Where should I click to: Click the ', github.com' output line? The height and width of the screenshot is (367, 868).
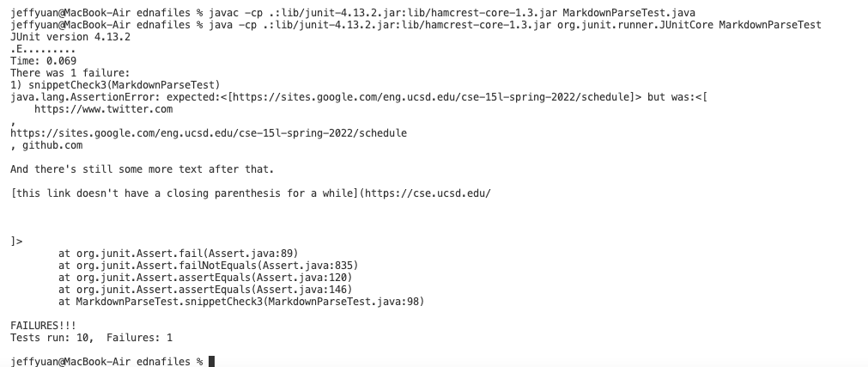(46, 145)
